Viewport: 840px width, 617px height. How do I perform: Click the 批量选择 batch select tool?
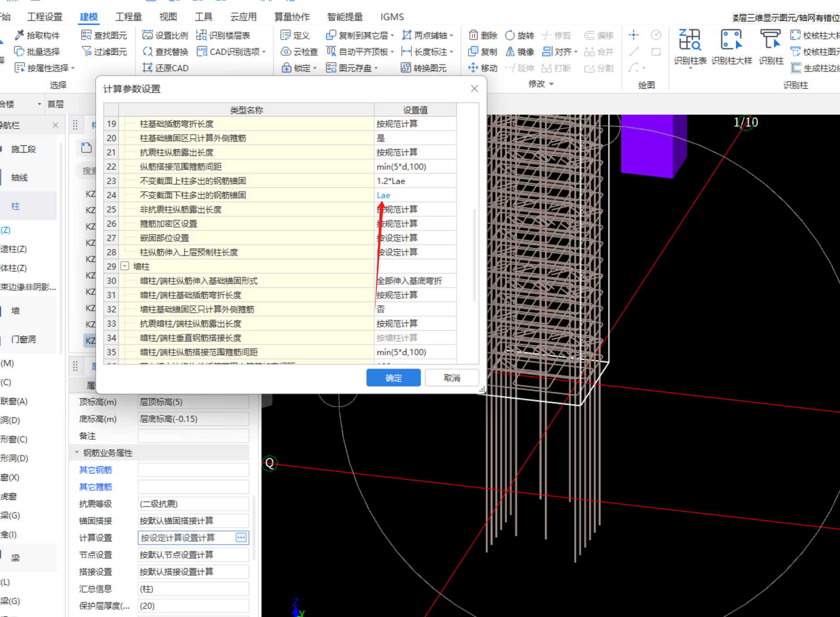[37, 52]
